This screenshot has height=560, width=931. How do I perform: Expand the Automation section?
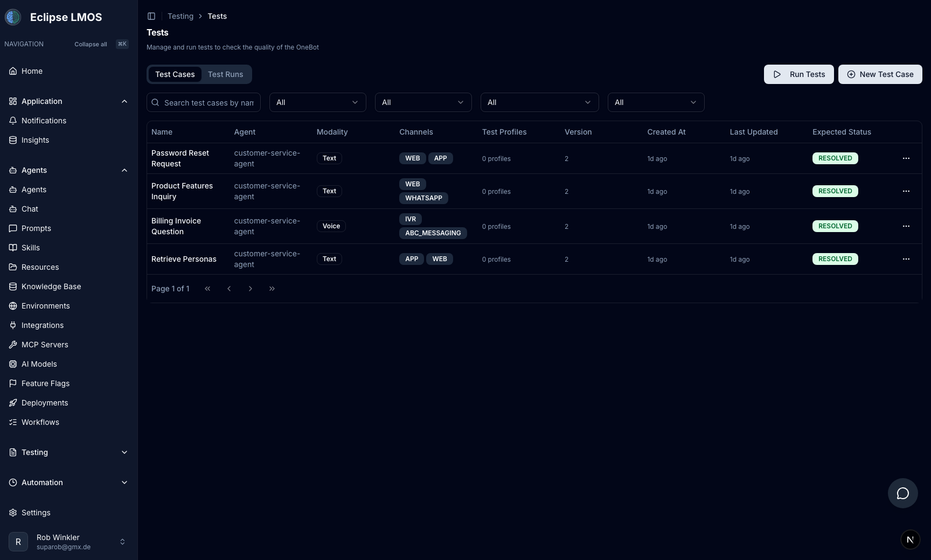(69, 482)
